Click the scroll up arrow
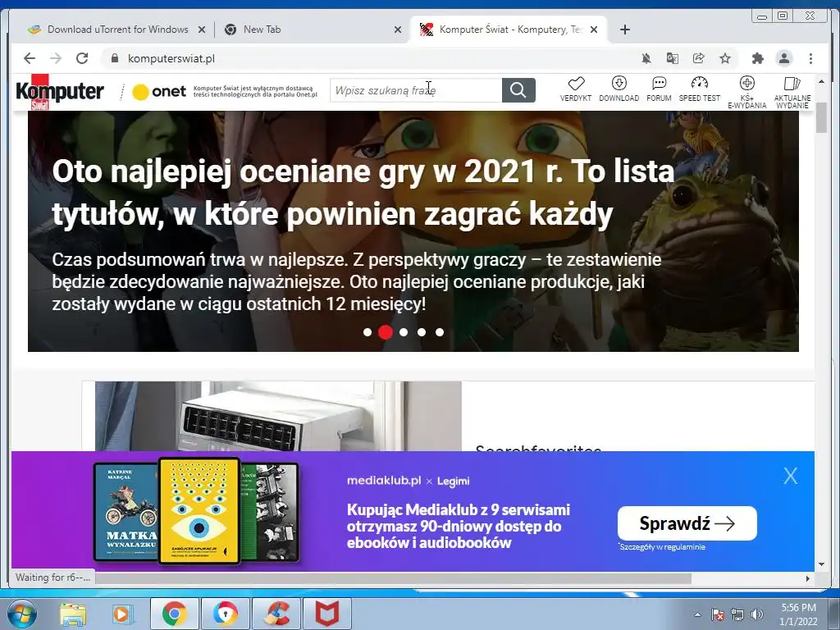This screenshot has height=630, width=840. click(x=821, y=81)
